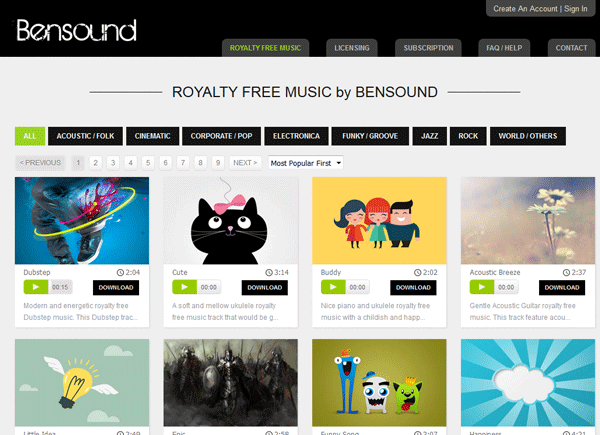
Task: Play the Cute track
Action: pyautogui.click(x=184, y=287)
